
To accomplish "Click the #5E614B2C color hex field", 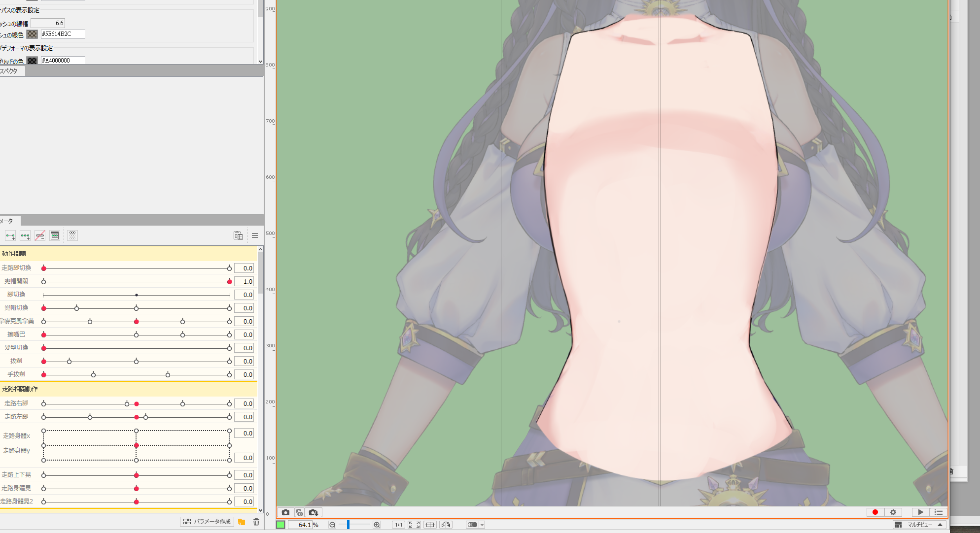I will (63, 34).
